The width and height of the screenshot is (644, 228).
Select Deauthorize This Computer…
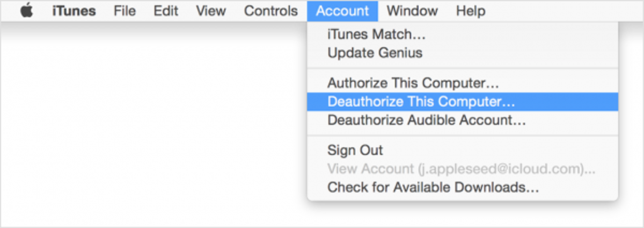click(462, 102)
